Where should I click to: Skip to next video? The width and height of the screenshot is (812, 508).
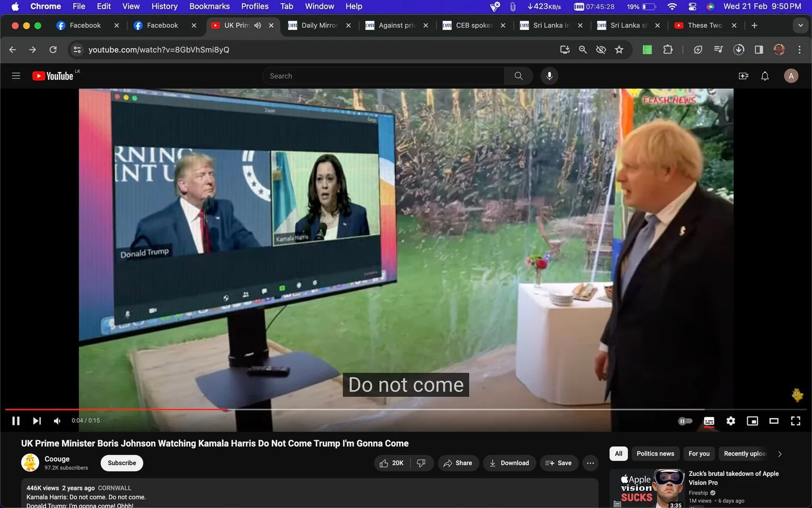(x=36, y=421)
